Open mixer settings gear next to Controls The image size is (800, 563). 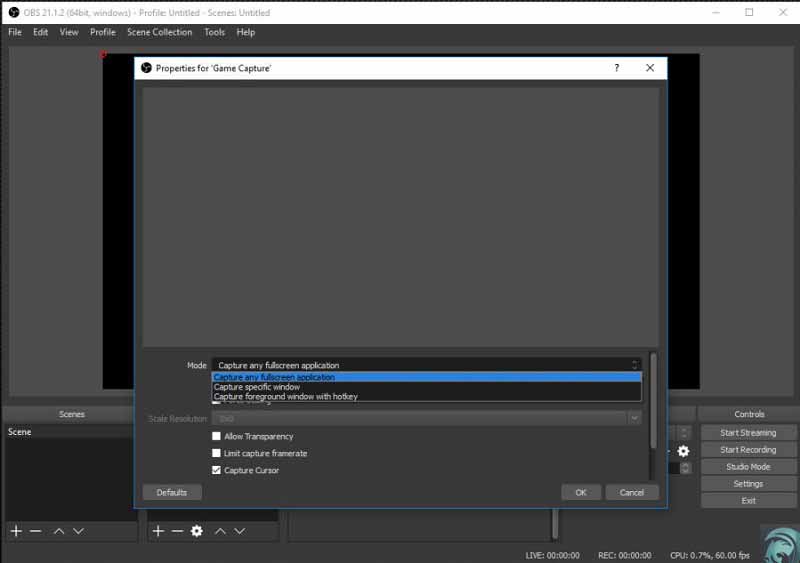(683, 451)
